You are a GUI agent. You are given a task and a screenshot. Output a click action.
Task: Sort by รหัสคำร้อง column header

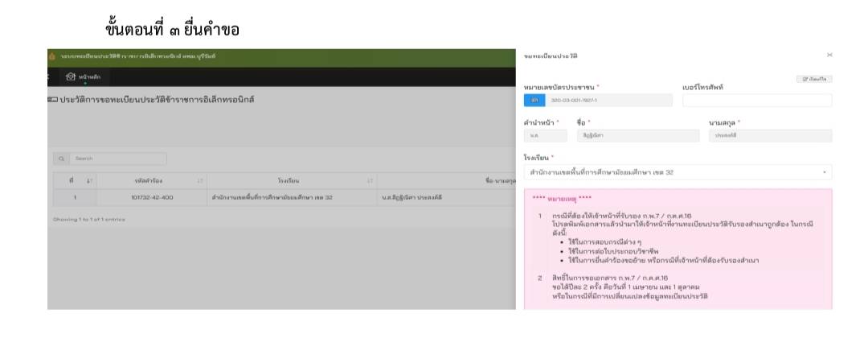(x=152, y=181)
